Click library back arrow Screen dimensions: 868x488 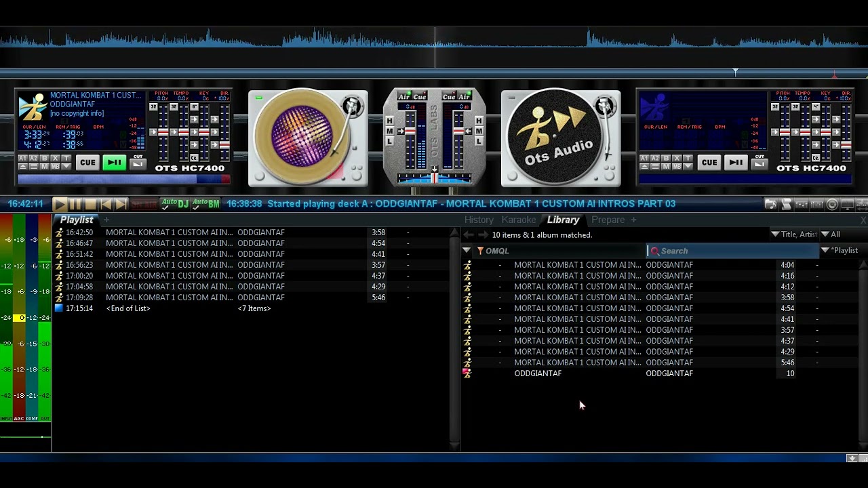click(x=469, y=235)
